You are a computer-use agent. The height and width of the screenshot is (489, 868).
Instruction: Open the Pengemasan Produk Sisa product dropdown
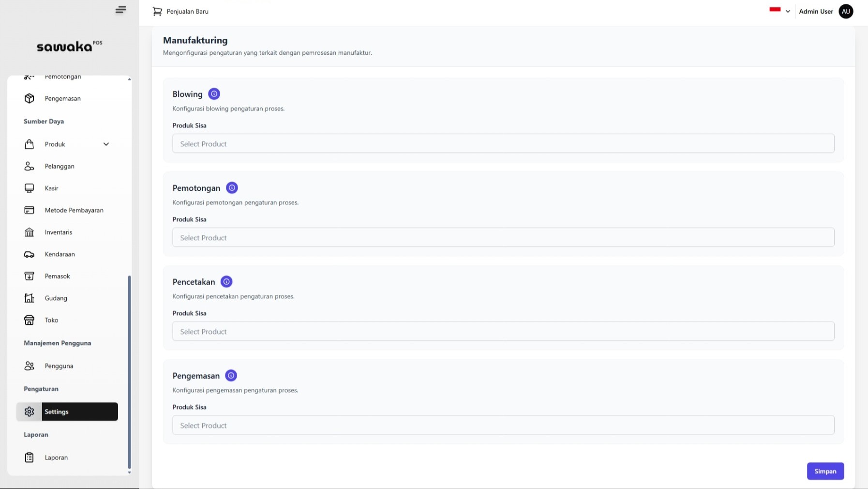[x=503, y=426]
